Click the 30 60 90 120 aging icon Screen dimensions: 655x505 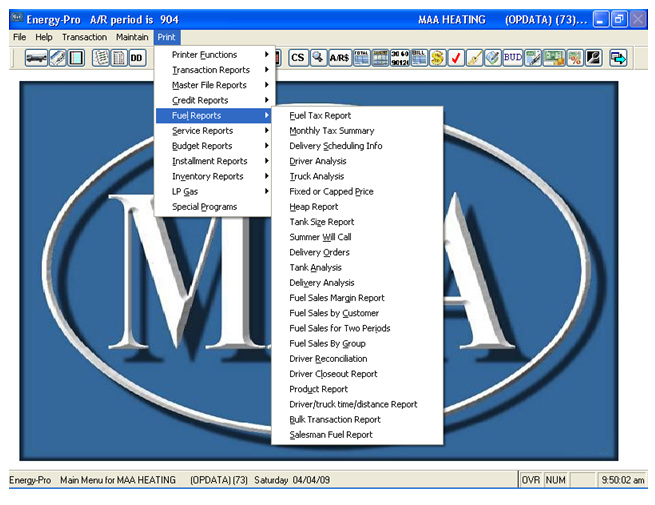(x=399, y=58)
